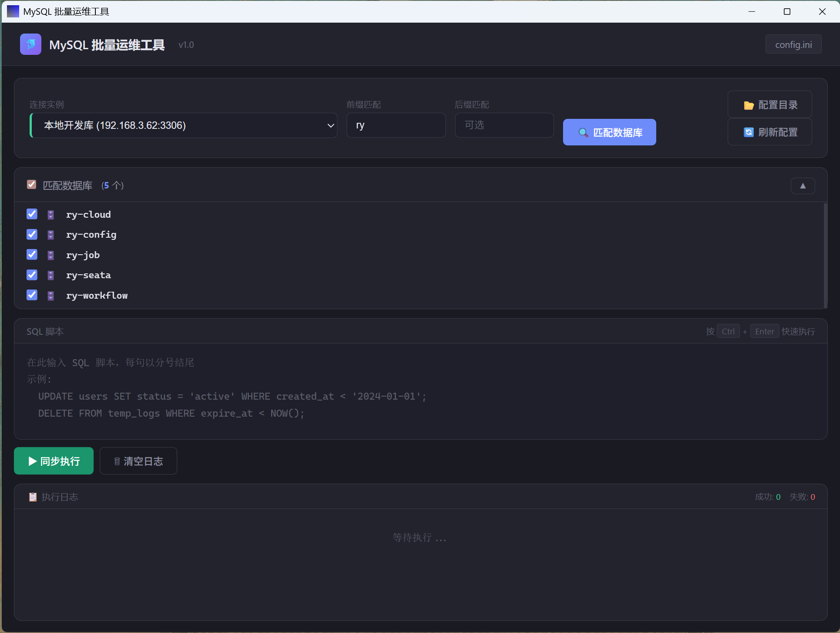Maximize the MySQL 批量运维工具 window

pos(787,11)
